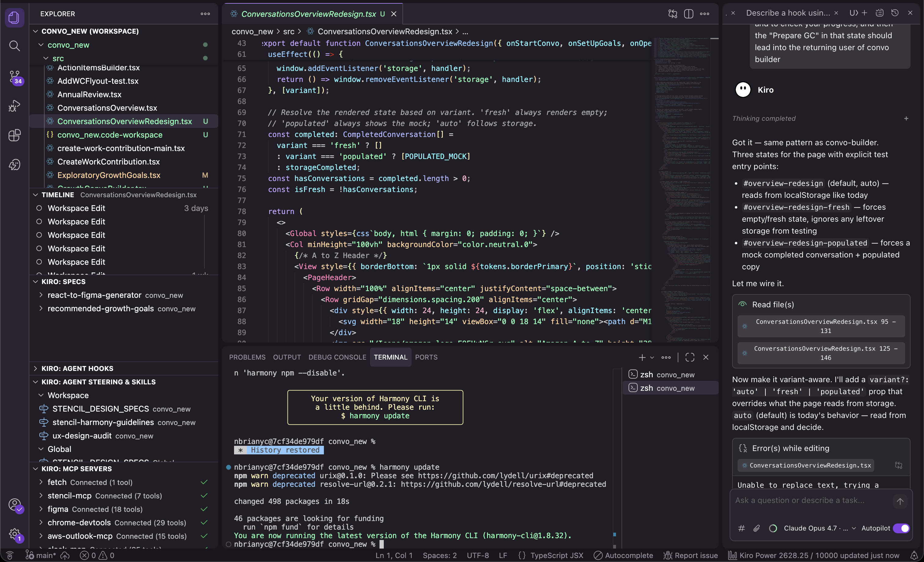Open the Search view in activity bar
Image resolution: width=924 pixels, height=562 pixels.
point(14,46)
